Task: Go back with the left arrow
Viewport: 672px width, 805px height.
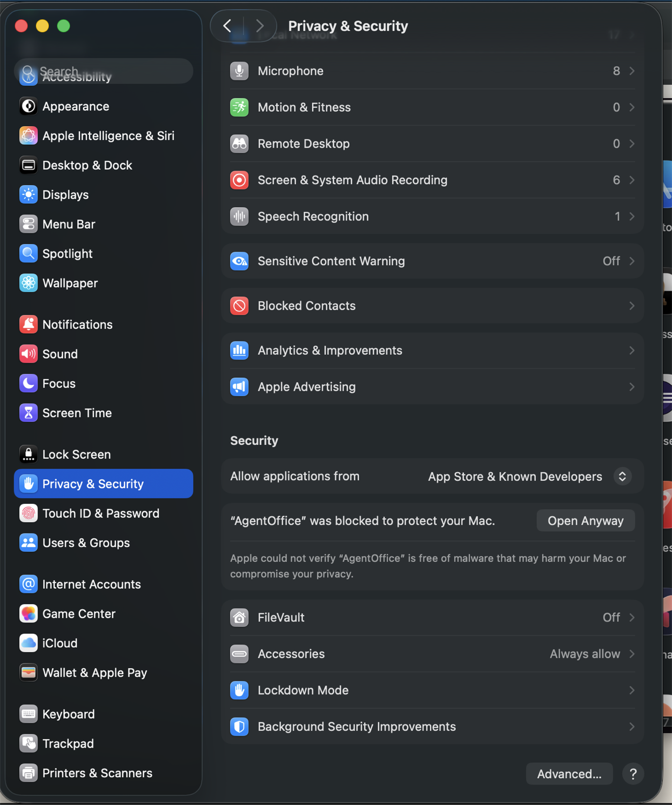Action: click(227, 26)
